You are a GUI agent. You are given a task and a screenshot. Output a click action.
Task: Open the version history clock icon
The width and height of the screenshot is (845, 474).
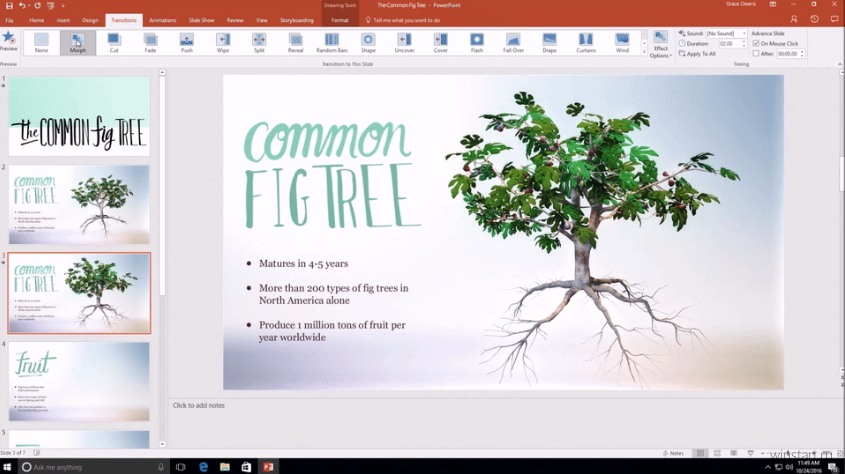(x=814, y=19)
